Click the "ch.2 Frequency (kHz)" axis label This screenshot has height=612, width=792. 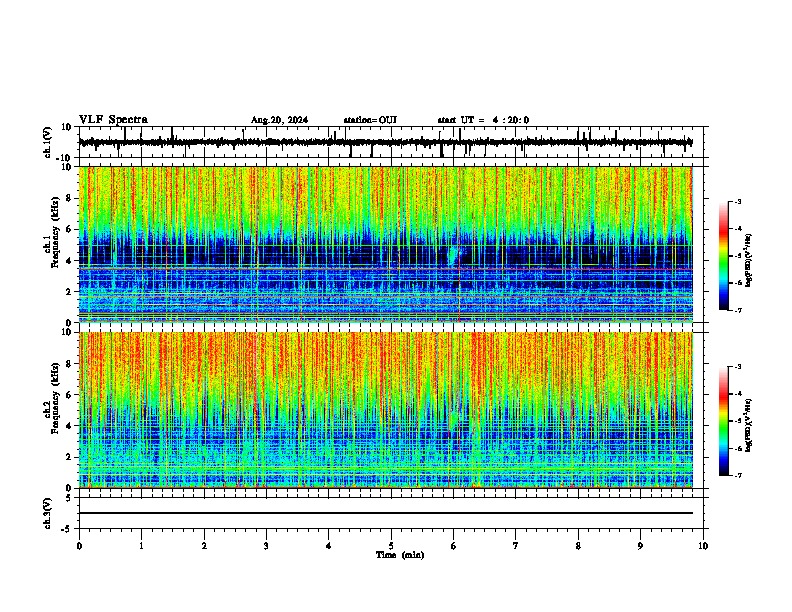pos(52,398)
